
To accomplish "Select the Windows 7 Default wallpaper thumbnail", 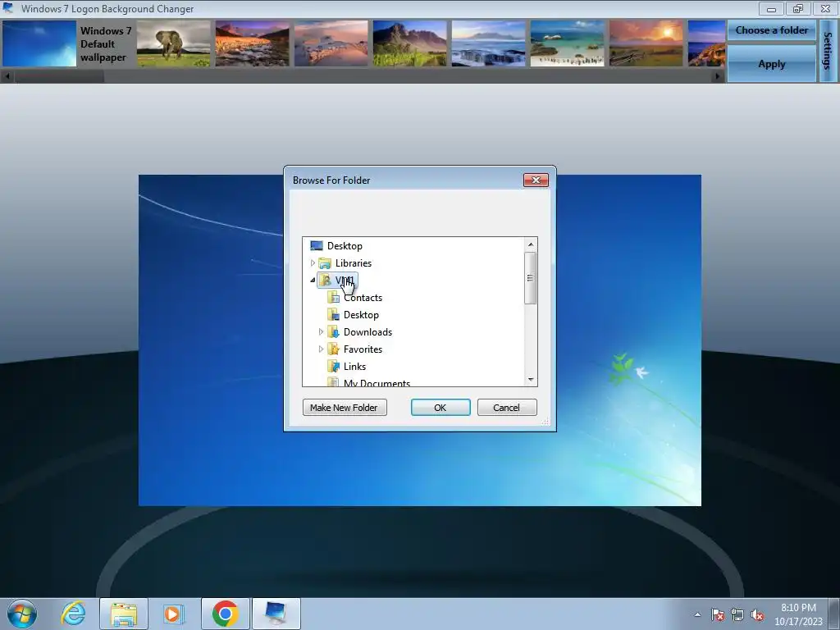I will [39, 43].
